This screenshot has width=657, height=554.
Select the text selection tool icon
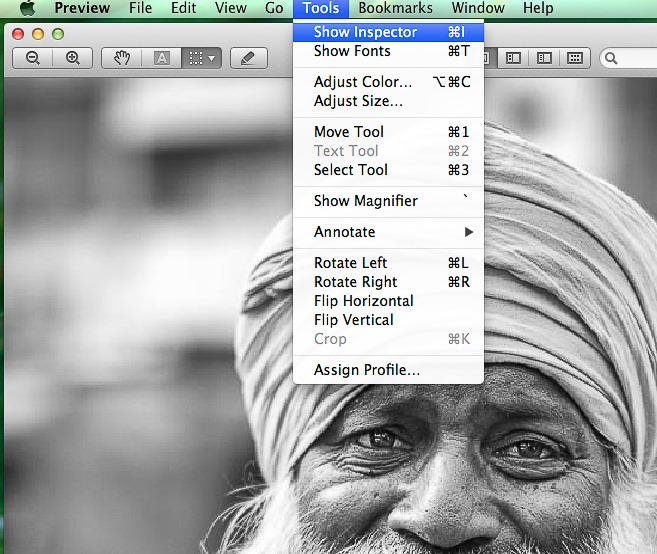click(x=161, y=58)
